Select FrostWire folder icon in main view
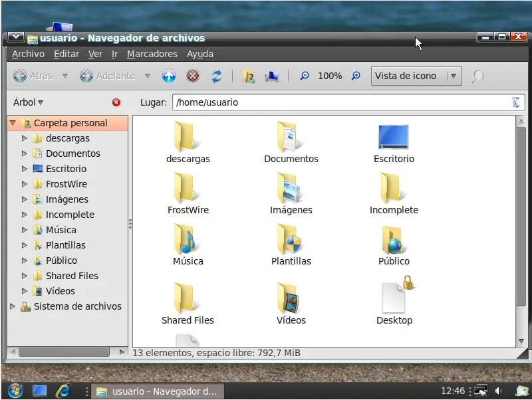This screenshot has width=532, height=400. click(186, 187)
